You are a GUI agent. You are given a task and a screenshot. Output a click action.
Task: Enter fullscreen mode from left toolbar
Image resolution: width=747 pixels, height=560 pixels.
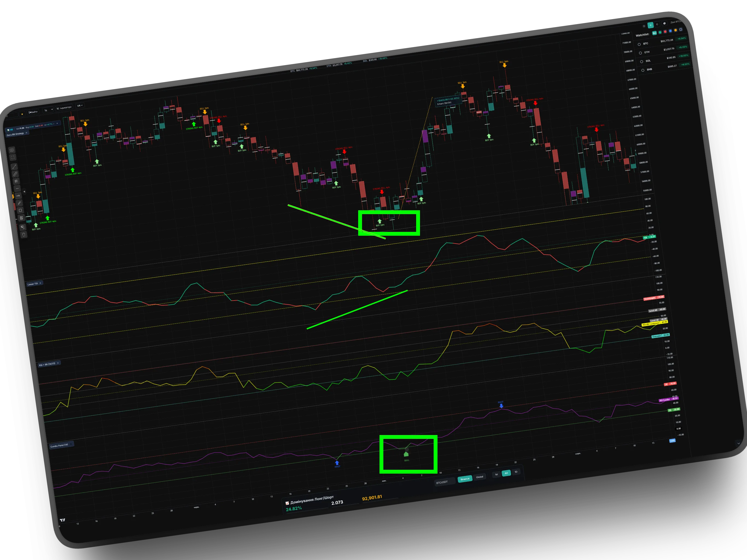pos(13,157)
